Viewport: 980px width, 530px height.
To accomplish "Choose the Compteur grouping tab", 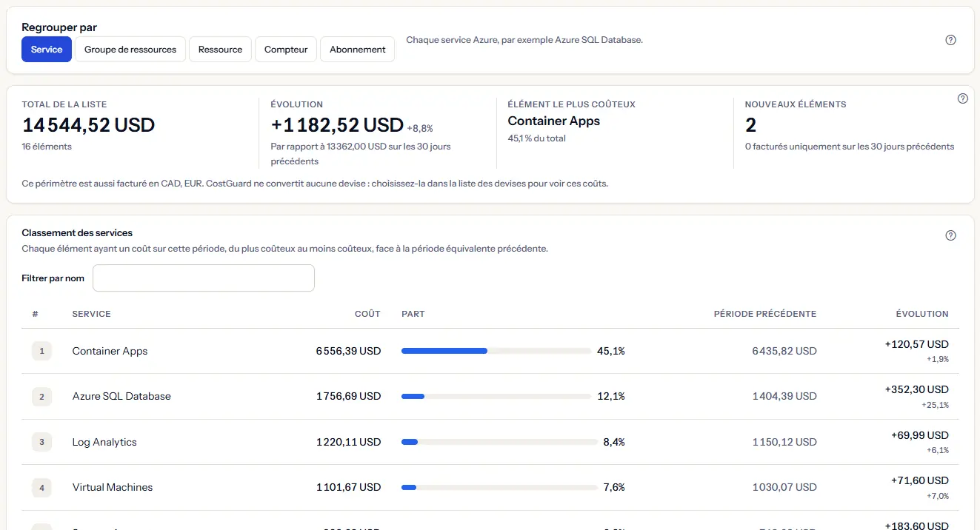I will pyautogui.click(x=286, y=50).
